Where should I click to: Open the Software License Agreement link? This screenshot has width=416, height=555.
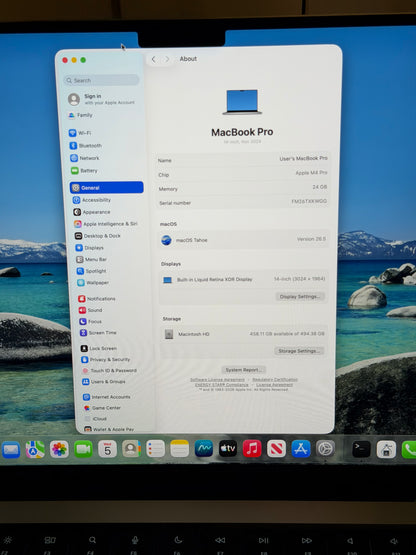pos(217,379)
